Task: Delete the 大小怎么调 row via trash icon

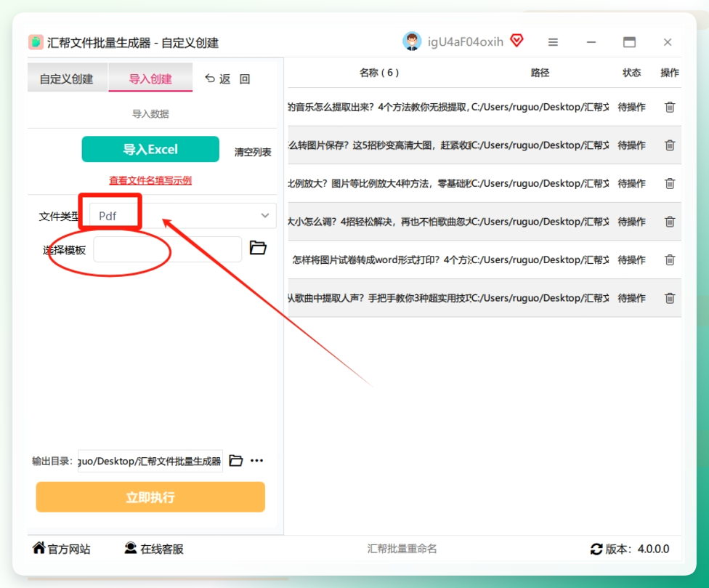Action: click(670, 222)
